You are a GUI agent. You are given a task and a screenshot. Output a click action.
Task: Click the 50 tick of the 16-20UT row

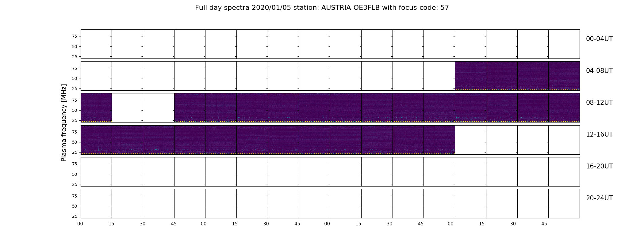(x=75, y=174)
